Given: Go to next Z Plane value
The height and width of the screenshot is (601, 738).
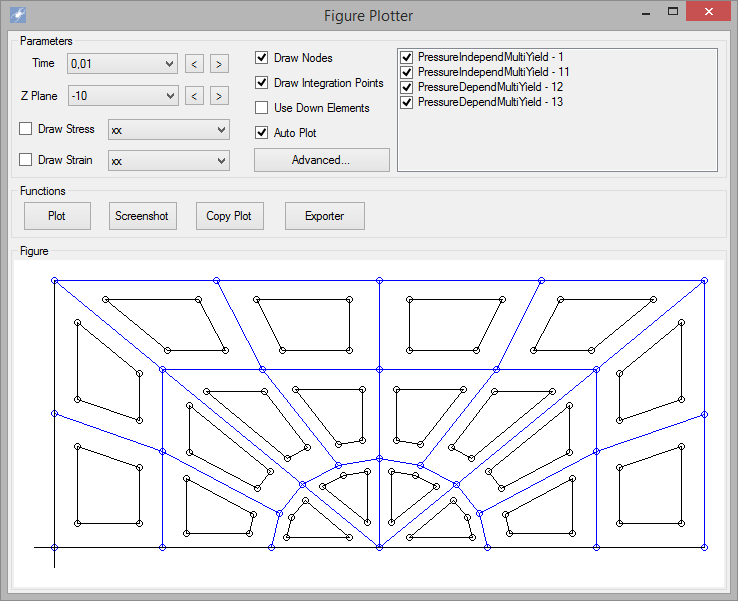Looking at the screenshot, I should [x=219, y=96].
